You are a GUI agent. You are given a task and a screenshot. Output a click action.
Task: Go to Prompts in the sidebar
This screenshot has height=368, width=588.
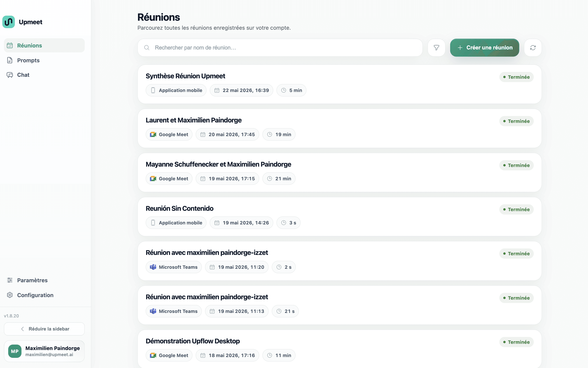pos(44,60)
